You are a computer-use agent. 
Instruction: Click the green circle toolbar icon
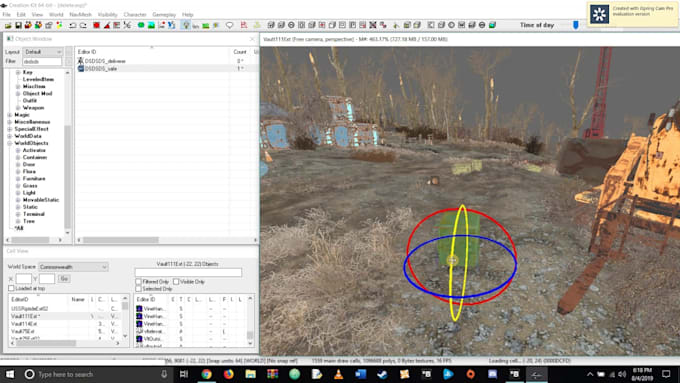click(141, 25)
